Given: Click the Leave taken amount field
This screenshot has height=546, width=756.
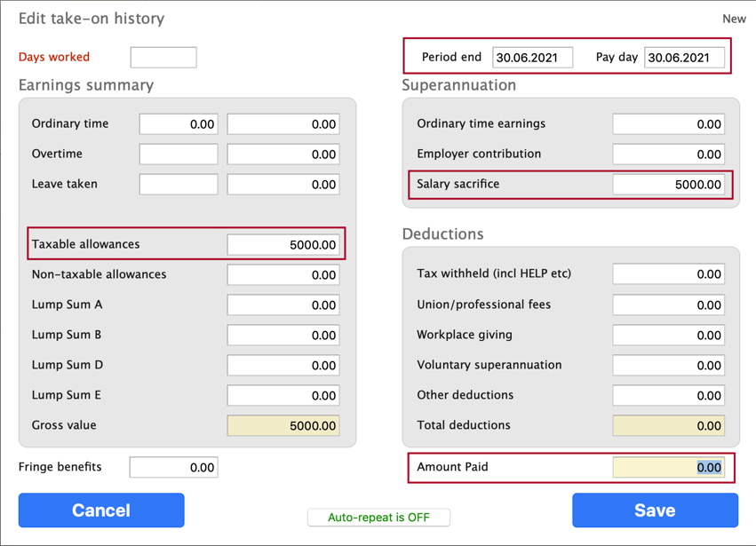Looking at the screenshot, I should (x=283, y=184).
